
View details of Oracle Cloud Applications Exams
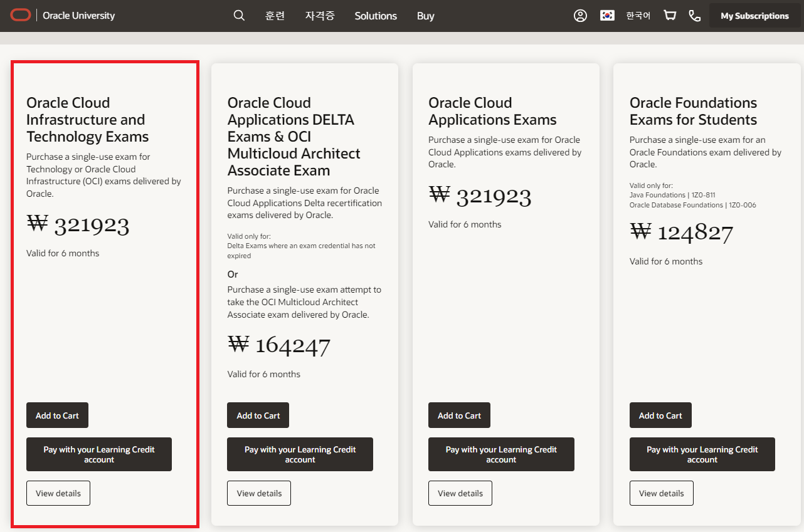pos(460,493)
